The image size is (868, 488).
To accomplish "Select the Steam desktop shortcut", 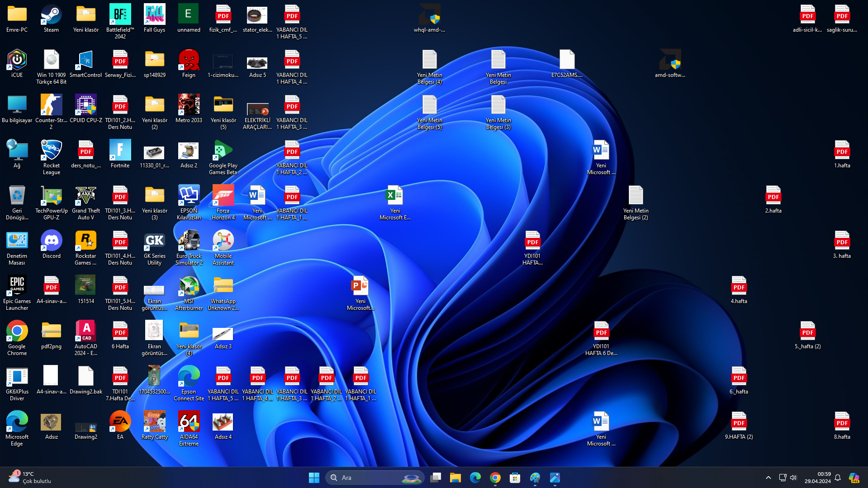I will coord(51,16).
